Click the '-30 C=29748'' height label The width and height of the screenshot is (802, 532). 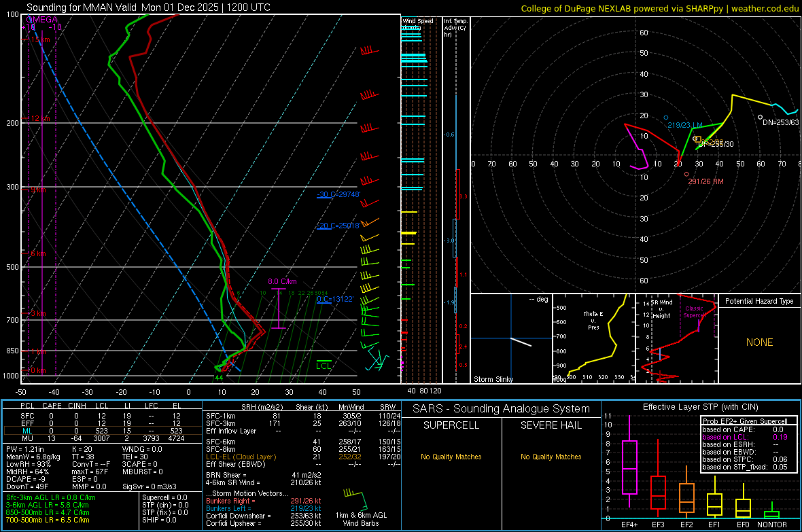click(338, 194)
